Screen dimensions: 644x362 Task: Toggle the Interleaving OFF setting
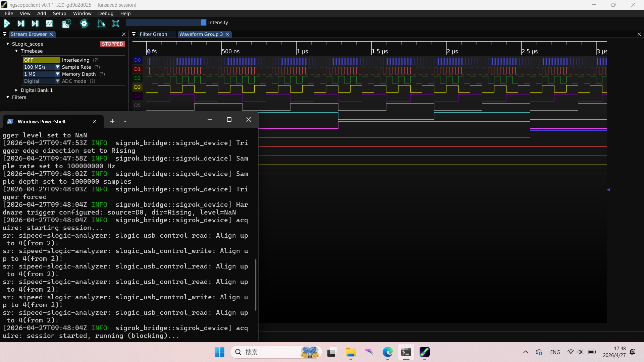coord(41,60)
